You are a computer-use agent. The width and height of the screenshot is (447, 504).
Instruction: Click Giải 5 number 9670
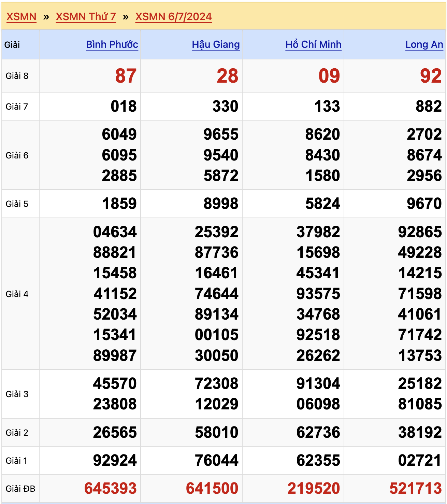[x=424, y=204]
